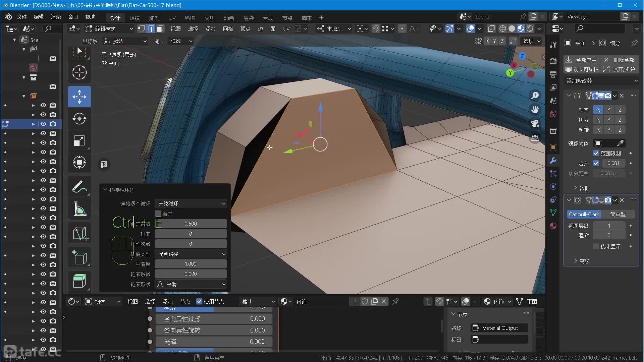Open 编辑模式 mode dropdown
The image size is (644, 362).
point(109,29)
